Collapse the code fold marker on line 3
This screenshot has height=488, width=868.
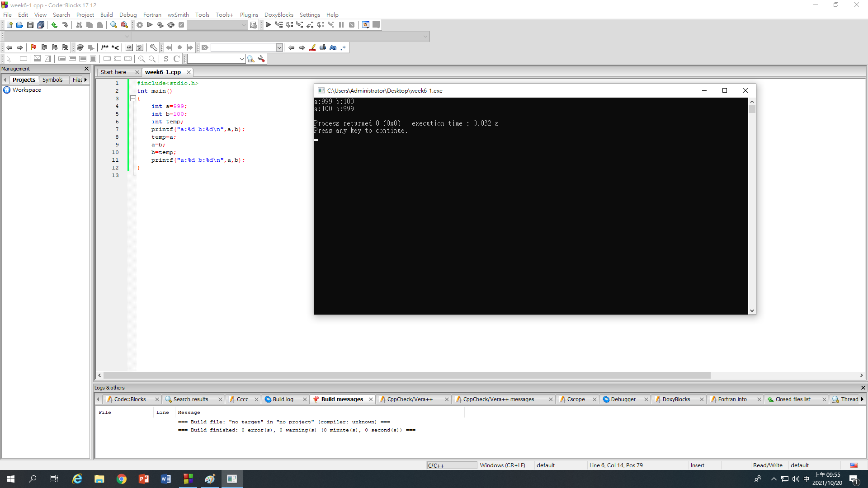click(x=133, y=99)
